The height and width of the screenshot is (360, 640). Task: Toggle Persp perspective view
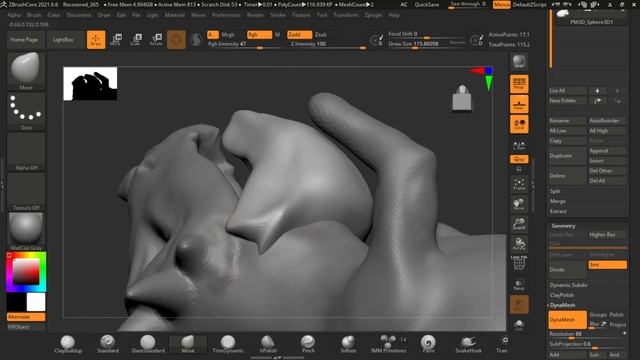pos(519,84)
